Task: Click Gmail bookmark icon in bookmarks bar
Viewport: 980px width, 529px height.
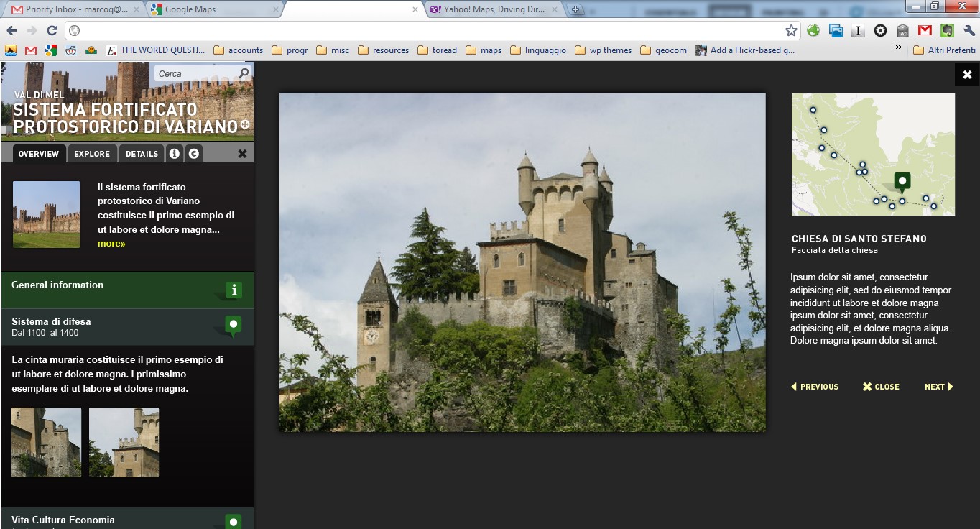Action: coord(31,50)
